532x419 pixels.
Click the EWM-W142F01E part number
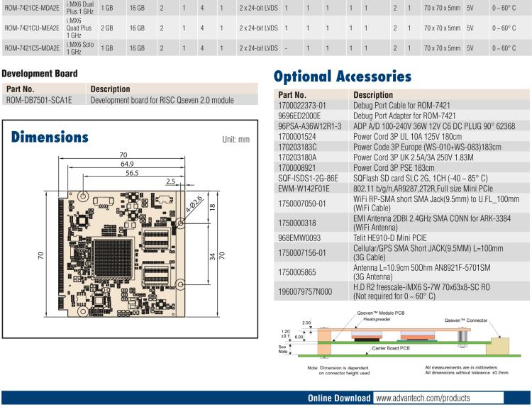(x=306, y=189)
